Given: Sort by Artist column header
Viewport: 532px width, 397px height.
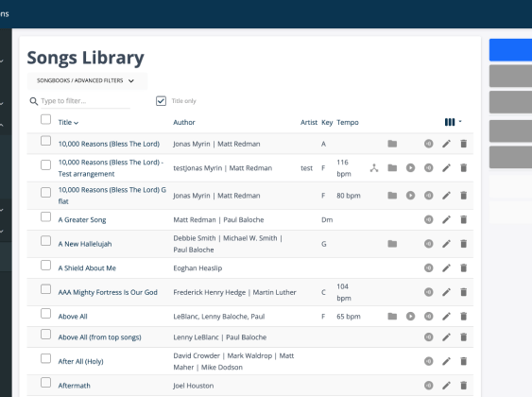Looking at the screenshot, I should [309, 123].
